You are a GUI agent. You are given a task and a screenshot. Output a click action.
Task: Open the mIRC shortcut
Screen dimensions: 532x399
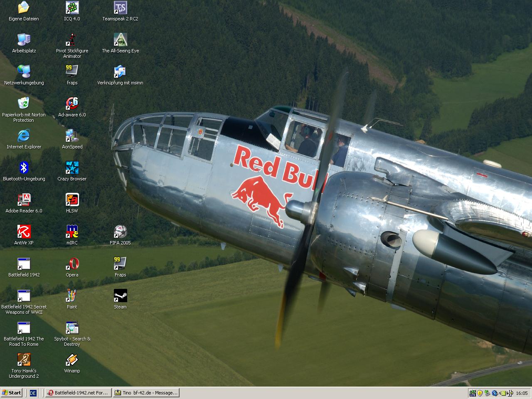[x=72, y=235]
